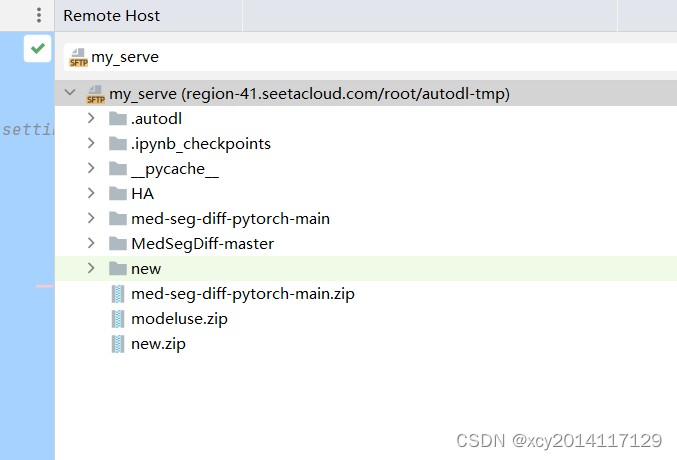Select the new.zip file entry
Image resolution: width=677 pixels, height=460 pixels.
(158, 344)
